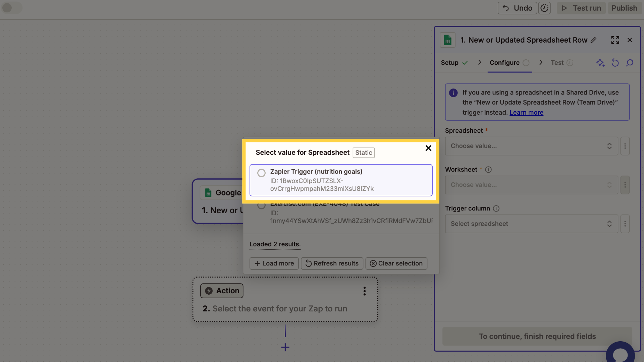Close the Select value for Spreadsheet popup
The image size is (644, 362).
point(428,148)
